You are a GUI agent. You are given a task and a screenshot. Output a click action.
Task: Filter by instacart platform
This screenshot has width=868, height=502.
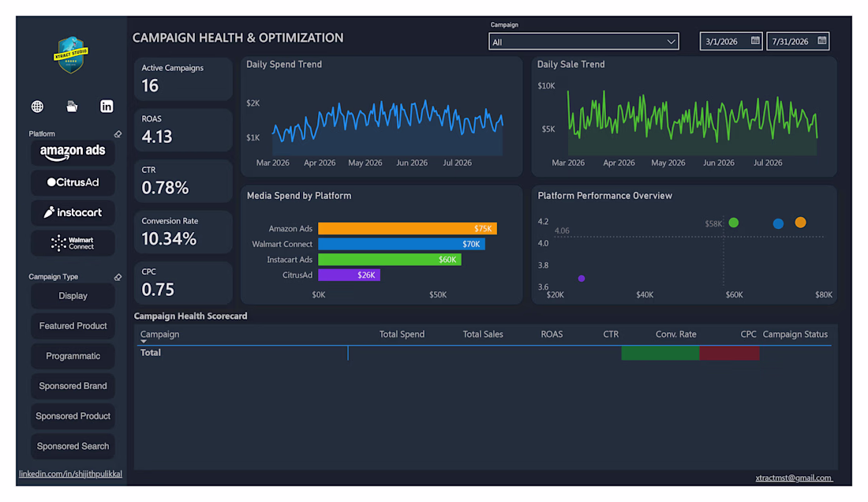click(73, 212)
